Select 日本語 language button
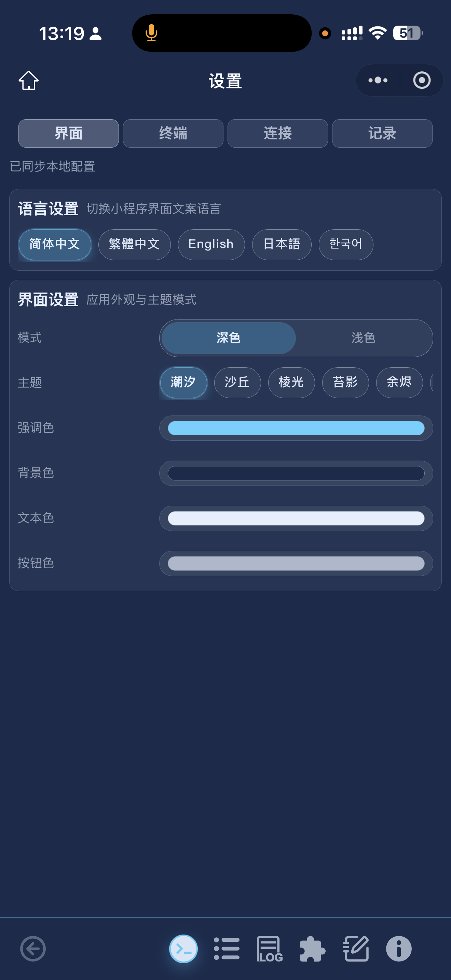The width and height of the screenshot is (451, 980). tap(282, 244)
